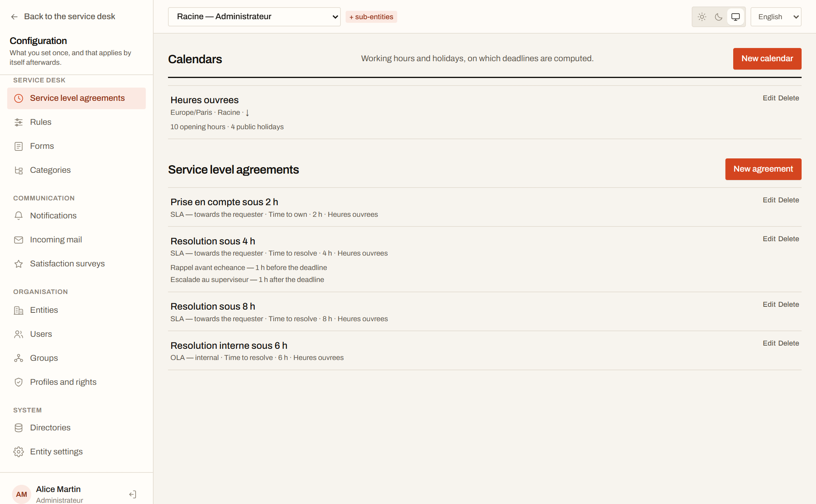Click the form icon next to Forms
This screenshot has height=504, width=816.
point(19,146)
